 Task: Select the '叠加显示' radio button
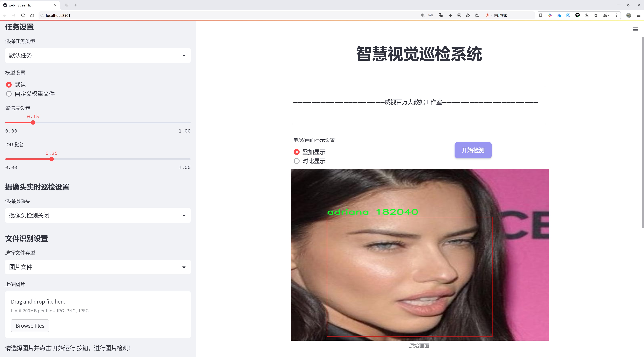point(297,152)
